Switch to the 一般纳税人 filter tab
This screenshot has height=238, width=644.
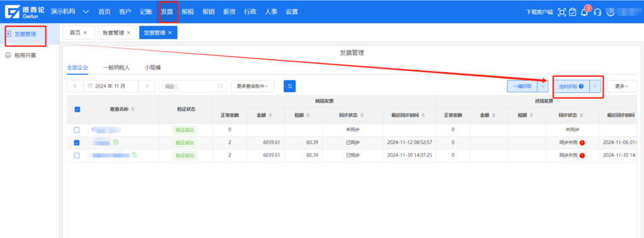[x=116, y=67]
